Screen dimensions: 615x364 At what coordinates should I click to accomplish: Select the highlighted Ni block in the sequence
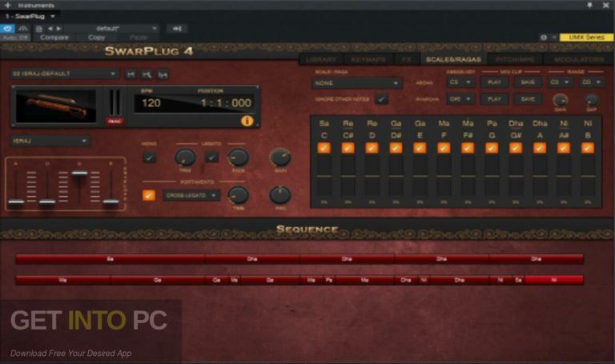pyautogui.click(x=553, y=280)
